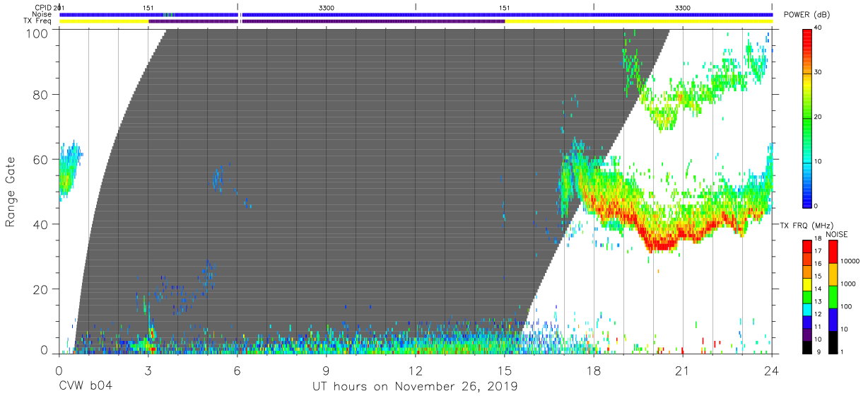
Task: Click the CPID 151 label above hour 3
Action: coord(148,7)
